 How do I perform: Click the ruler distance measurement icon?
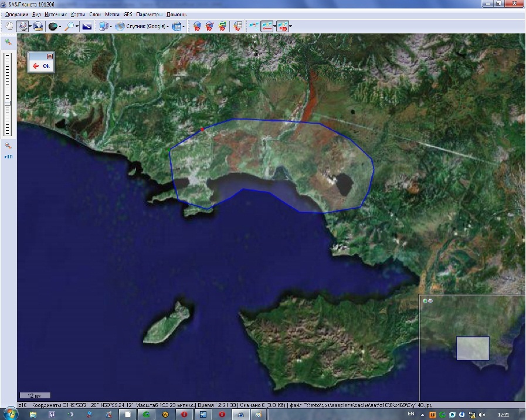pos(253,26)
